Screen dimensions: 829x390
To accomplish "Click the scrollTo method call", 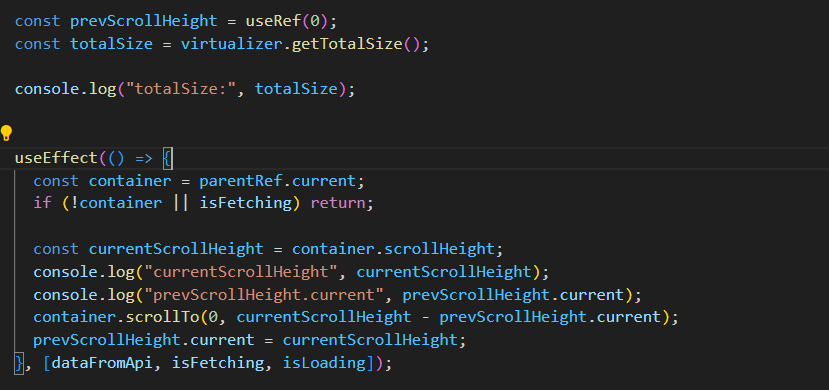I will pos(162,317).
